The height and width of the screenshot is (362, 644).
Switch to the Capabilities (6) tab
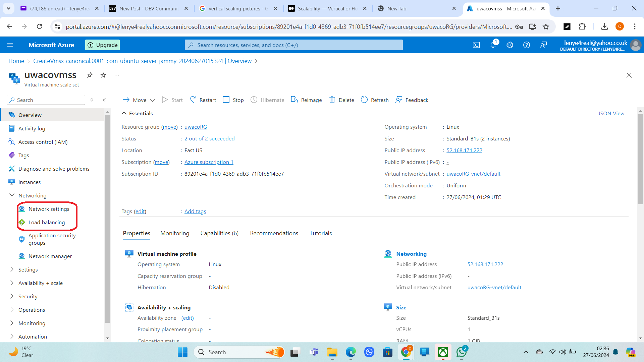point(219,233)
